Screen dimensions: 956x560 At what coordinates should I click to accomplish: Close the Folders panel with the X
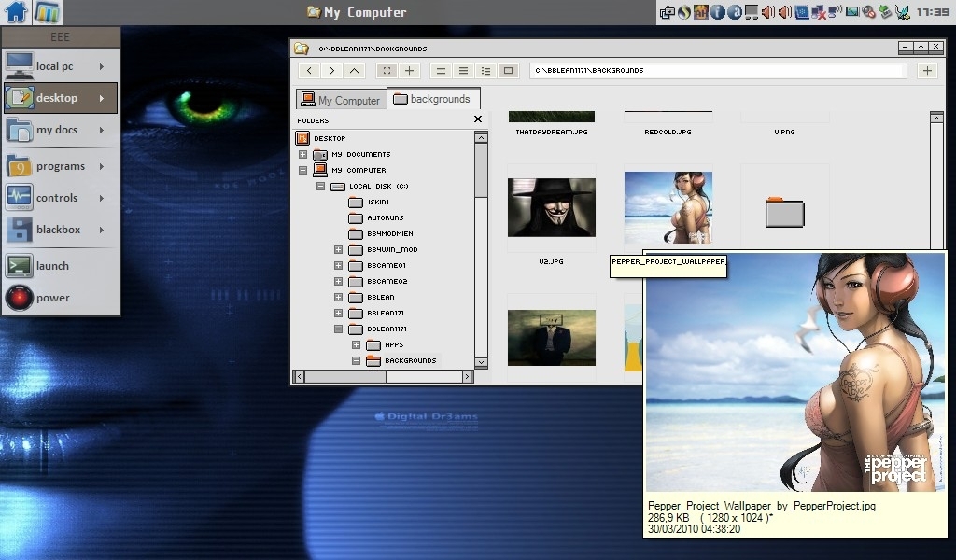pos(478,119)
